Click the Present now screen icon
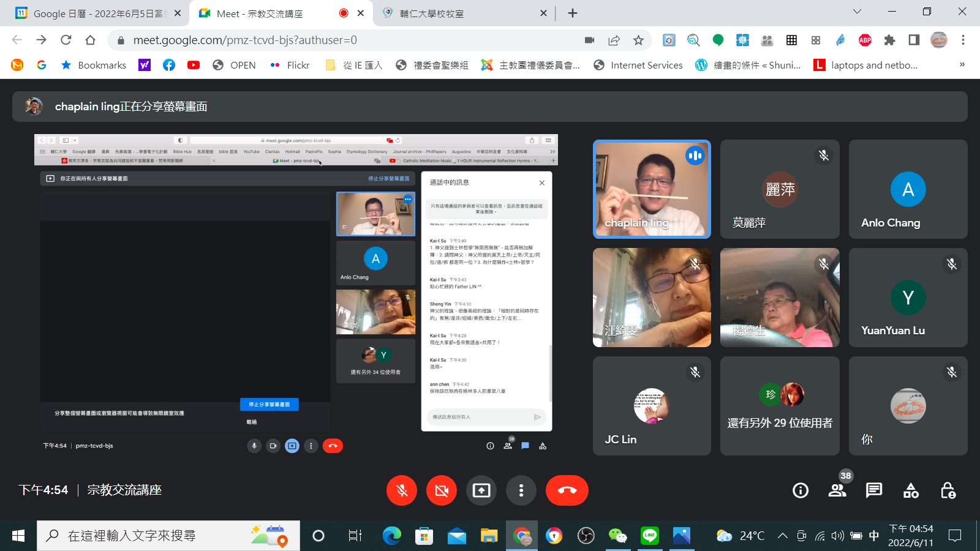980x551 pixels. coord(481,490)
